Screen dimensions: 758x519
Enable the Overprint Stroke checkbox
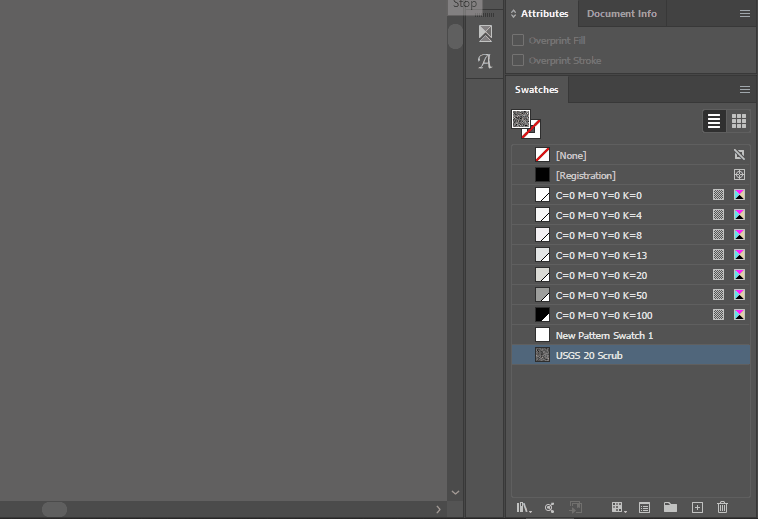tap(518, 60)
